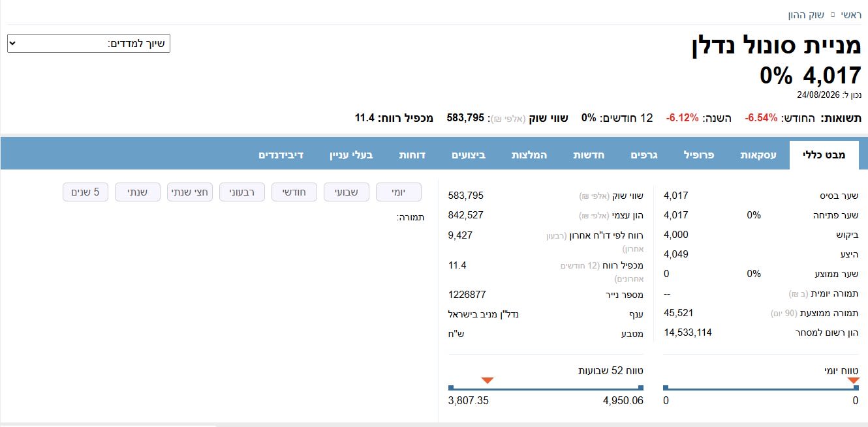This screenshot has width=868, height=427.
Task: Click the תמורה: chart label
Action: (x=411, y=217)
